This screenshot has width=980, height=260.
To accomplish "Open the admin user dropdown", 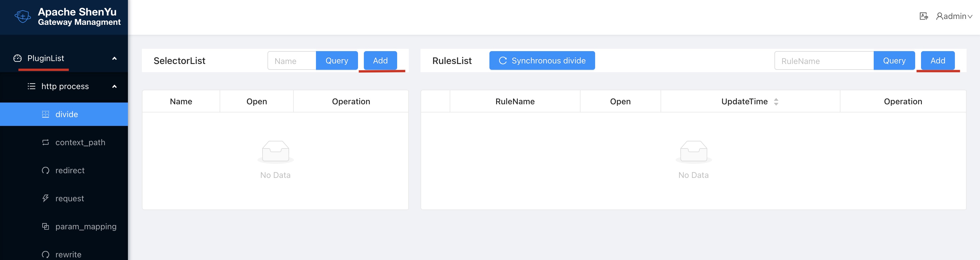I will (954, 16).
